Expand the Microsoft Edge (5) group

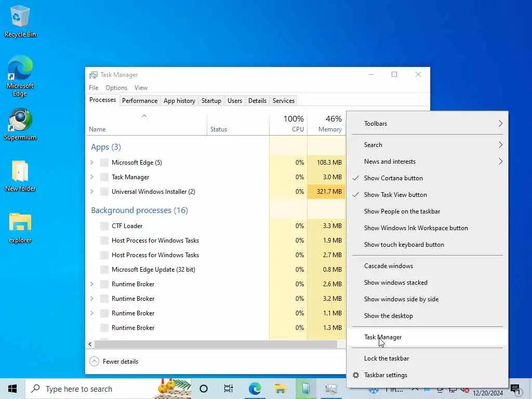pos(92,163)
